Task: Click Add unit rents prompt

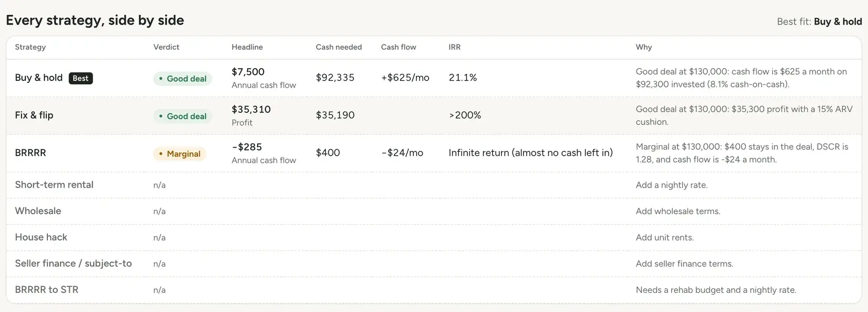Action: (665, 237)
